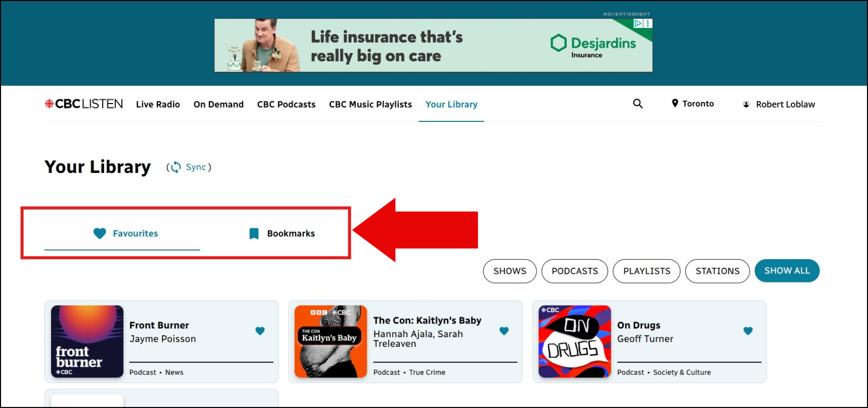Unfavourite The Con: Kaitlyn's Baby heart
Image resolution: width=868 pixels, height=408 pixels.
pos(504,331)
